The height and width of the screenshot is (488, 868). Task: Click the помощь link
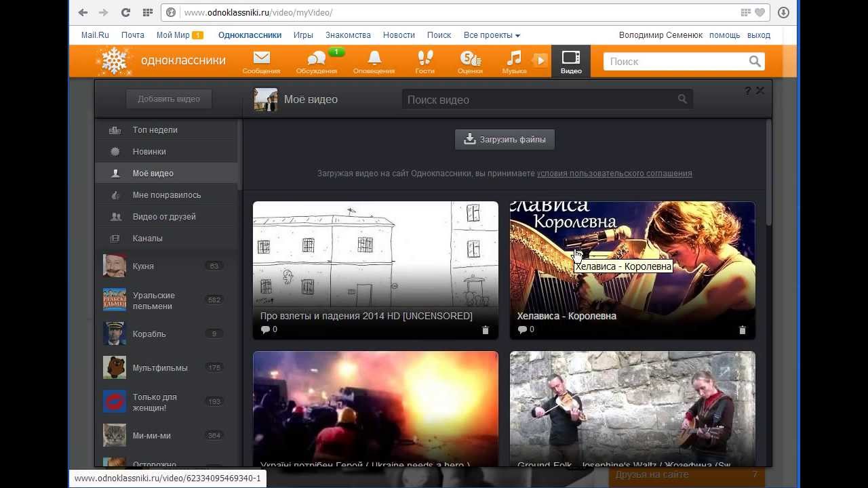point(725,35)
